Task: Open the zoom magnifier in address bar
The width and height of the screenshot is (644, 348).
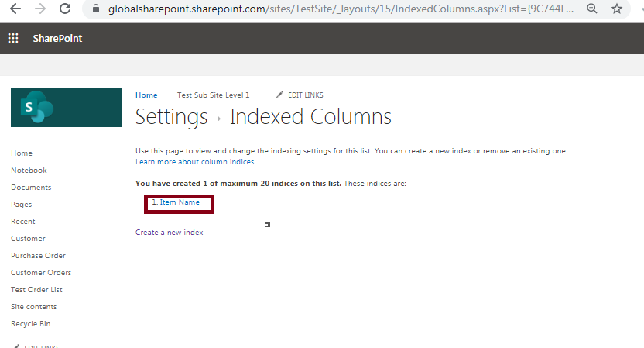Action: point(592,9)
